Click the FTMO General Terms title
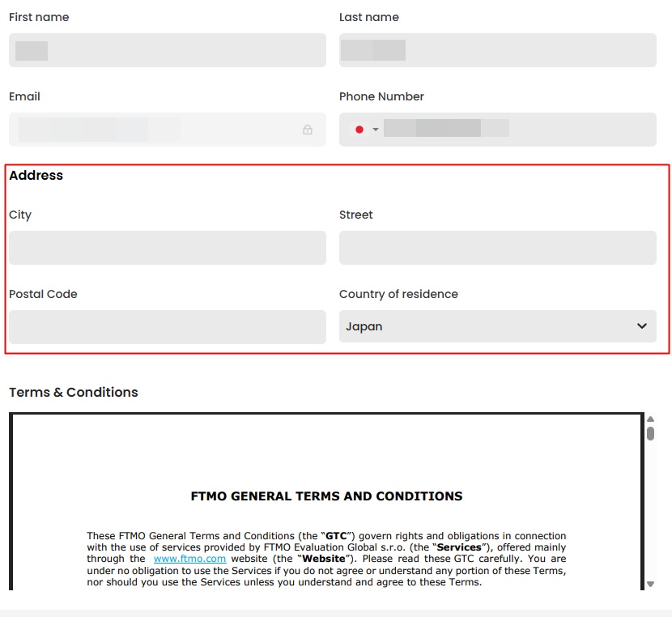Image resolution: width=672 pixels, height=617 pixels. [x=326, y=496]
